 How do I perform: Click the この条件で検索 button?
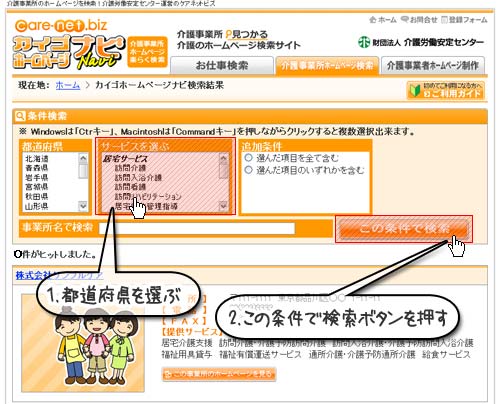(x=404, y=229)
